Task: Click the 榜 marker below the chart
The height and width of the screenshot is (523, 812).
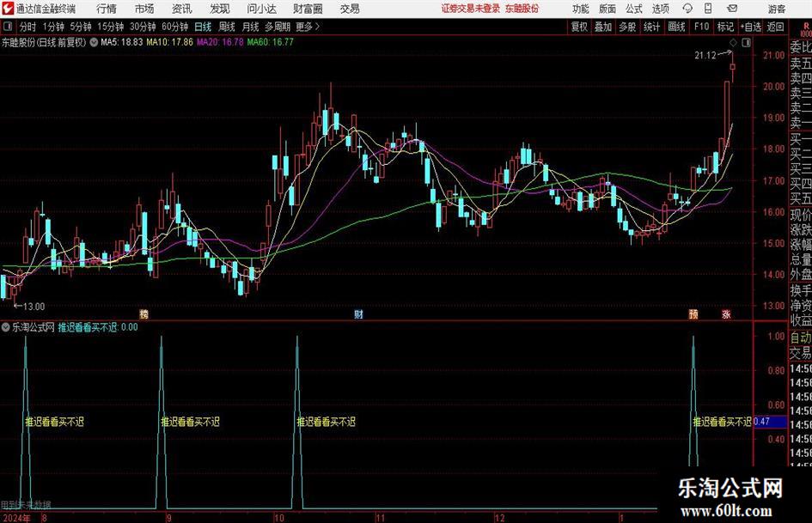Action: (144, 314)
